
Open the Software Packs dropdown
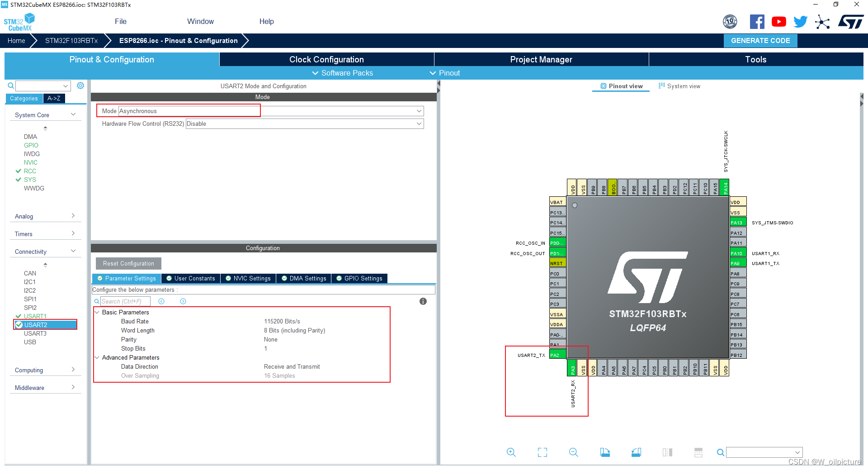343,73
